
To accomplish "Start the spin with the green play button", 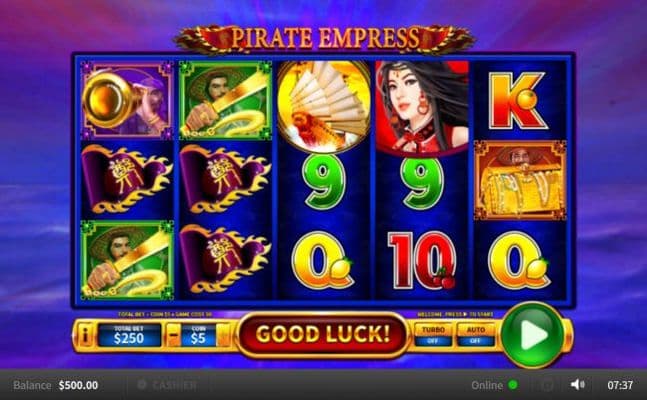I will tap(532, 335).
